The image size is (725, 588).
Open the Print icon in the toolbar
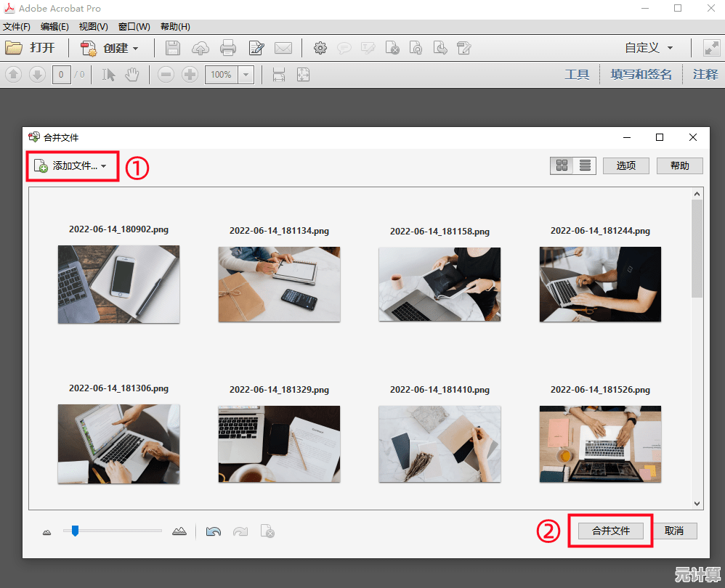pyautogui.click(x=227, y=48)
